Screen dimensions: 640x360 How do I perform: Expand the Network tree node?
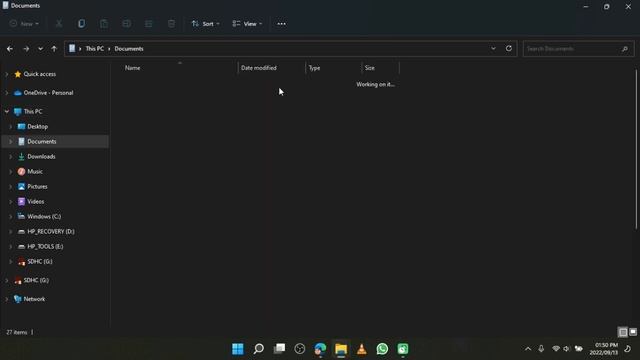(7, 299)
